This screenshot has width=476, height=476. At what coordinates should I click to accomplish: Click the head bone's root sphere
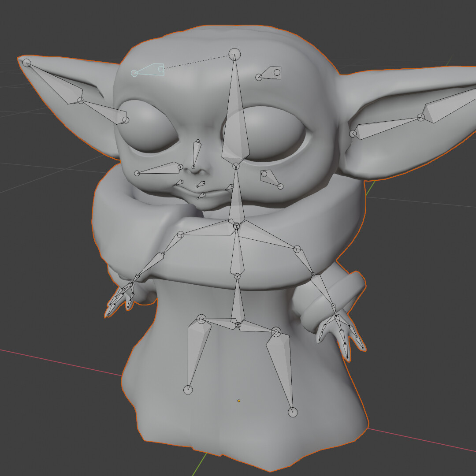pyautogui.click(x=235, y=53)
